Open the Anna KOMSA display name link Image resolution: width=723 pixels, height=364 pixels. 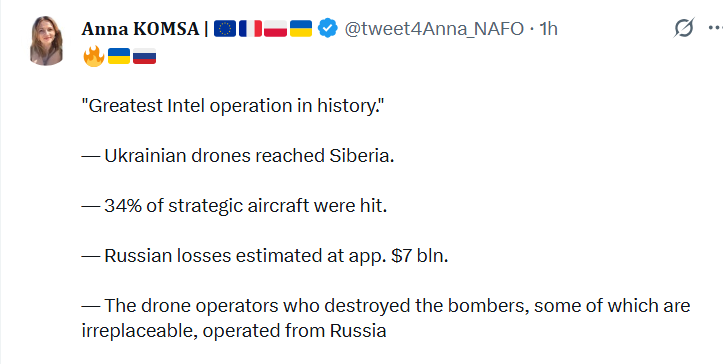point(140,29)
